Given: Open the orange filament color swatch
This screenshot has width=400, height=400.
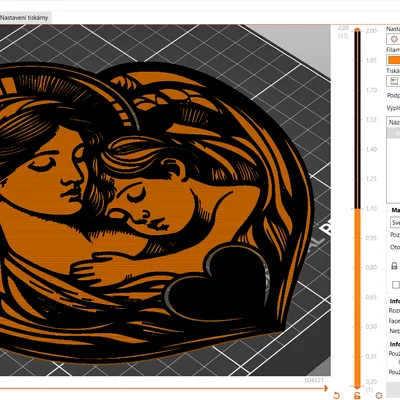Looking at the screenshot, I should point(394,60).
